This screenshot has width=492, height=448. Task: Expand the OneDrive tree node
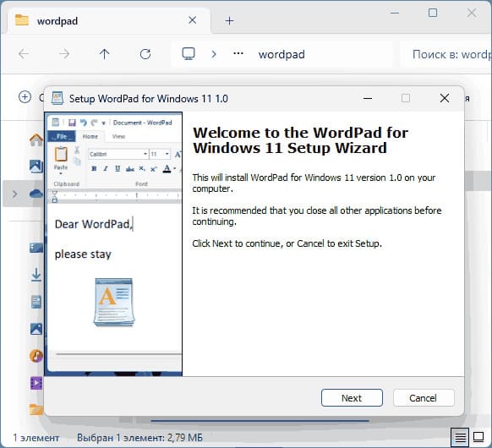pyautogui.click(x=14, y=194)
